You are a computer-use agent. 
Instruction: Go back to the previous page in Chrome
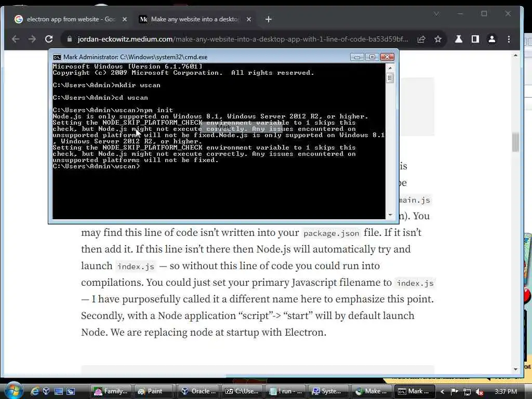[15, 39]
